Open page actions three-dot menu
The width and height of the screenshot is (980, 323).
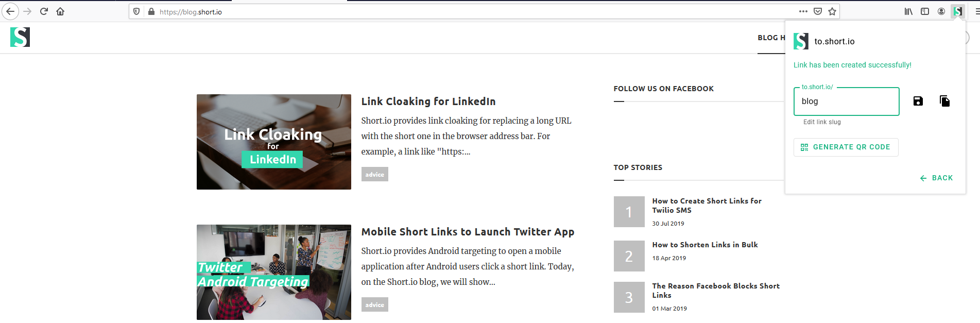point(803,11)
